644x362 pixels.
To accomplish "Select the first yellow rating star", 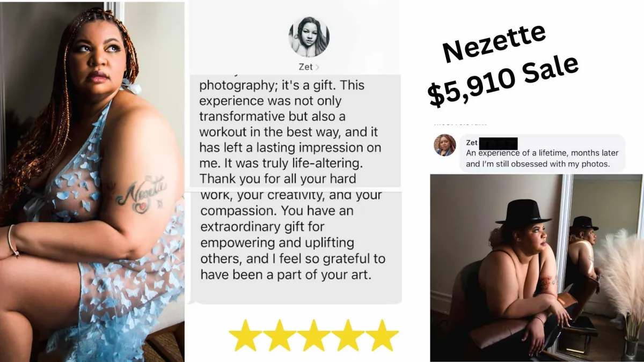I will pos(245,335).
